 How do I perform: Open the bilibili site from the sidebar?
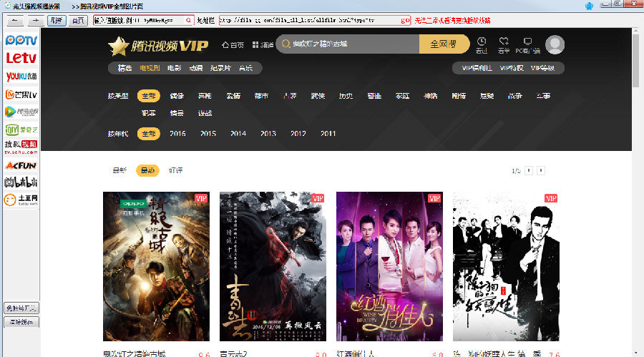(21, 182)
